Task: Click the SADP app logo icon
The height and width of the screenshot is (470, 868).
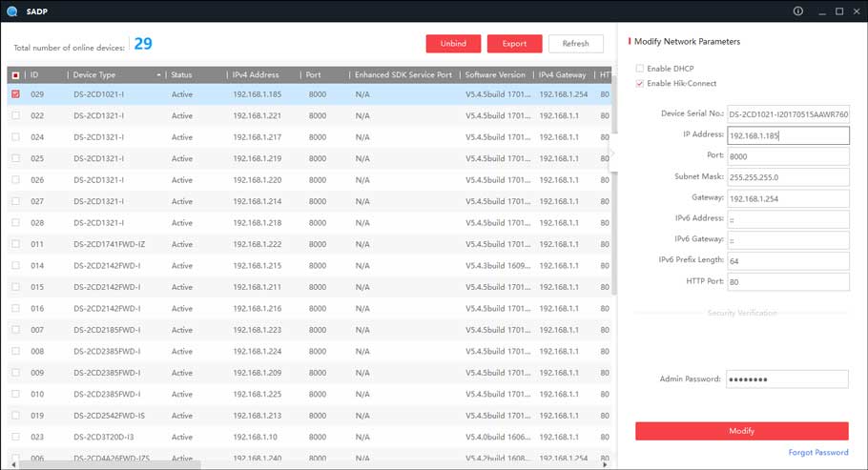Action: pos(11,11)
